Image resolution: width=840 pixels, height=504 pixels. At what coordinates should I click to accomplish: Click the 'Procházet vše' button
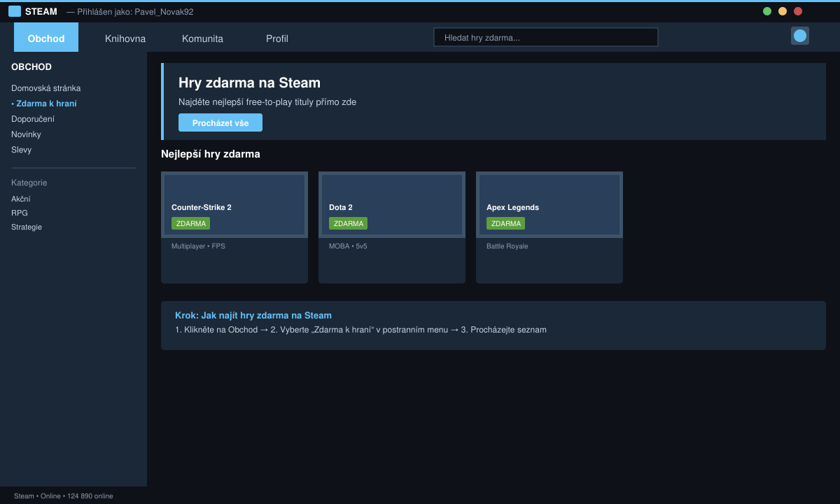[220, 122]
